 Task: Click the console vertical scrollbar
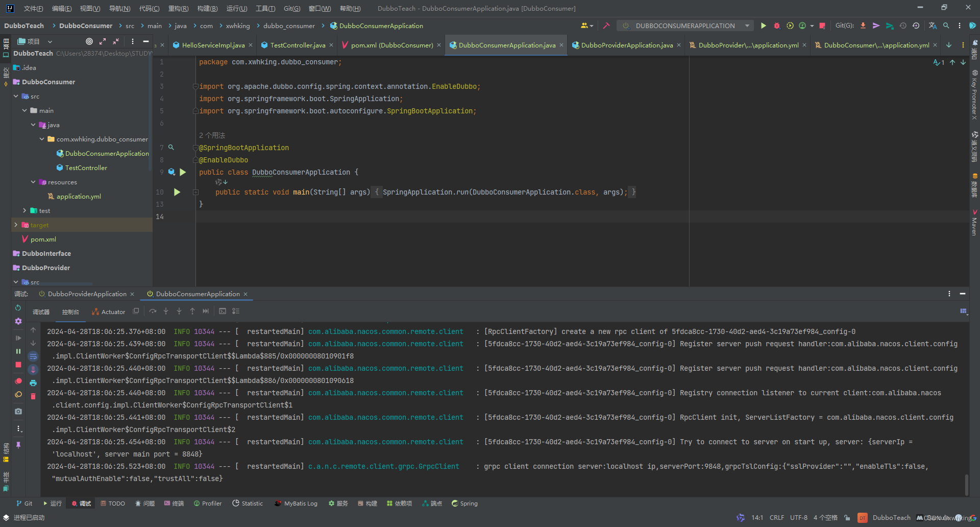pyautogui.click(x=966, y=485)
